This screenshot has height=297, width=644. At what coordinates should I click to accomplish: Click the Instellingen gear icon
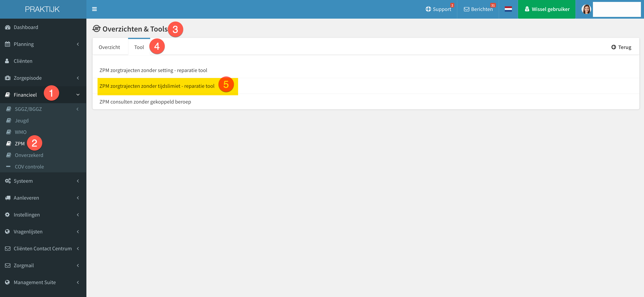[7, 215]
